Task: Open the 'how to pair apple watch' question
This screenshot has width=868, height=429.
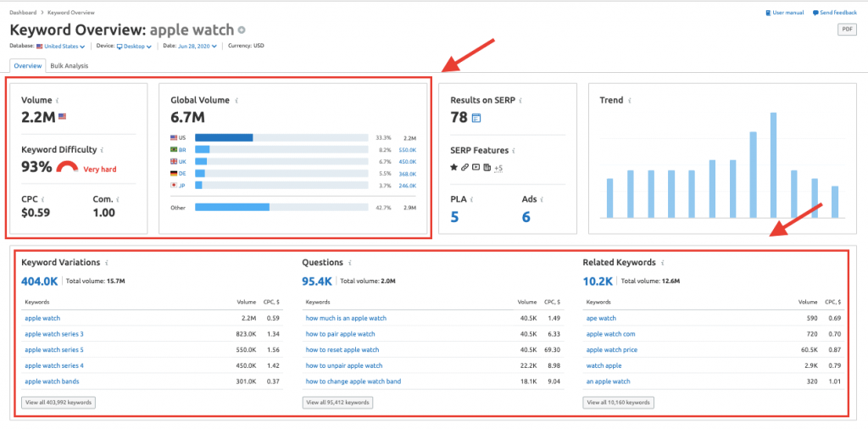Action: 340,334
